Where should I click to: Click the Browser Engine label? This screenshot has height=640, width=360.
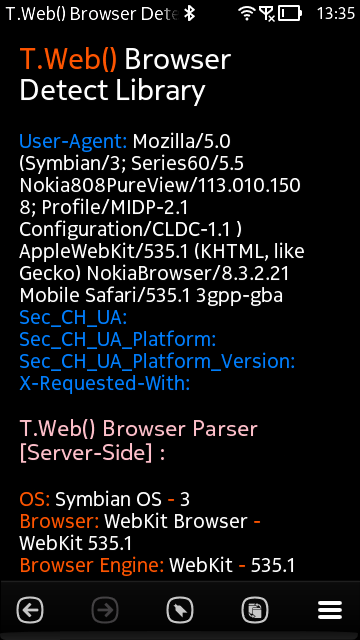(x=91, y=565)
